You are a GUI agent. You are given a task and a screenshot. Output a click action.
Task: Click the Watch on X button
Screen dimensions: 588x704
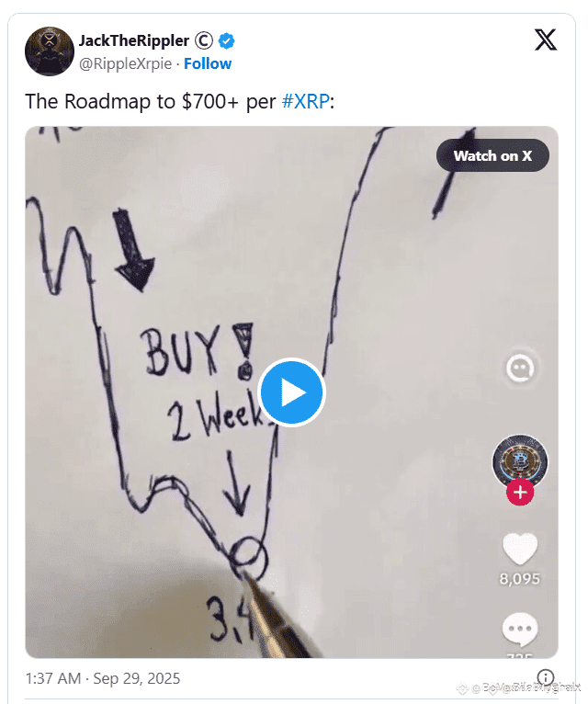[492, 155]
